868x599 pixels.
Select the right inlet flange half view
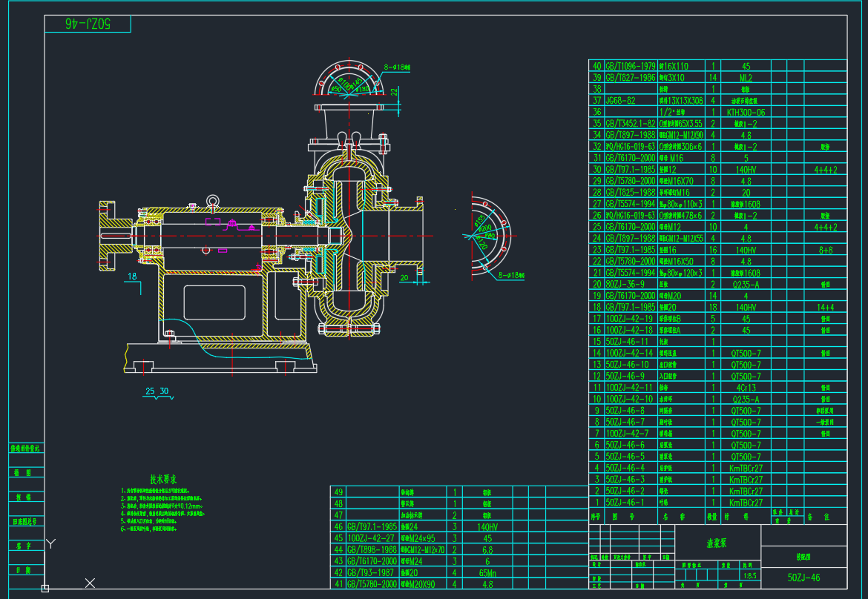490,236
